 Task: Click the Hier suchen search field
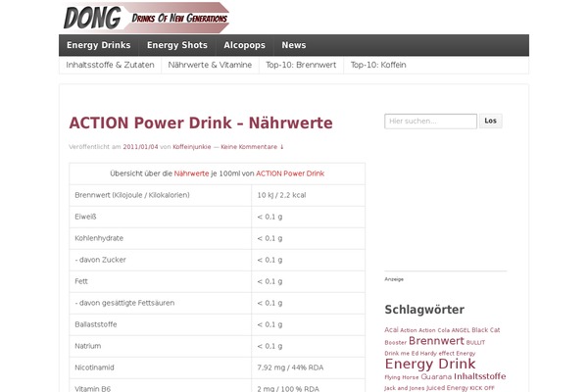[x=430, y=122]
